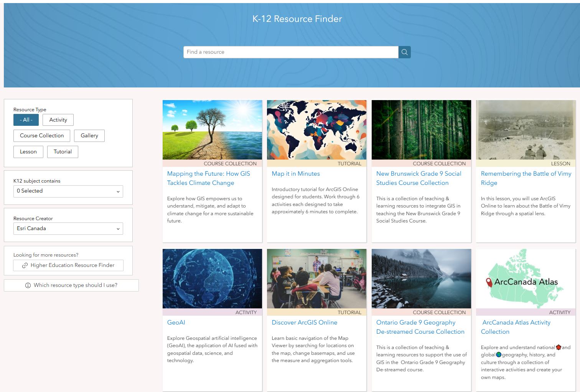
Task: Click the blue digital globe GeoAI thumbnail
Action: 212,279
